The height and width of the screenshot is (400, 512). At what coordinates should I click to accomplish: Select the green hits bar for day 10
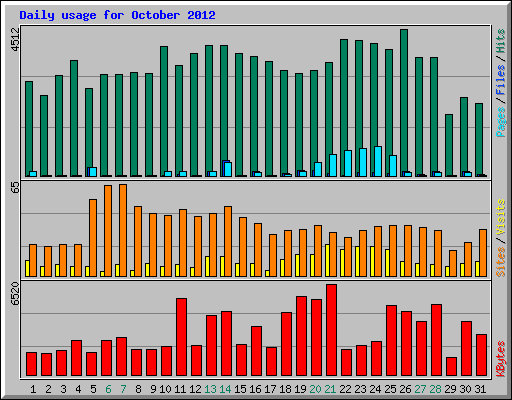click(164, 111)
